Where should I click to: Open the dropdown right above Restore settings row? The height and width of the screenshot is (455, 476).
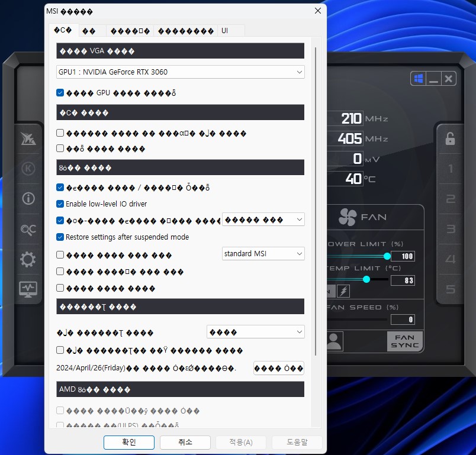click(x=263, y=220)
